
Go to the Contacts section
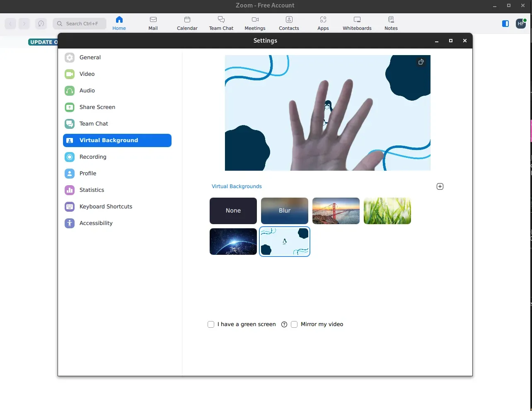coord(289,23)
